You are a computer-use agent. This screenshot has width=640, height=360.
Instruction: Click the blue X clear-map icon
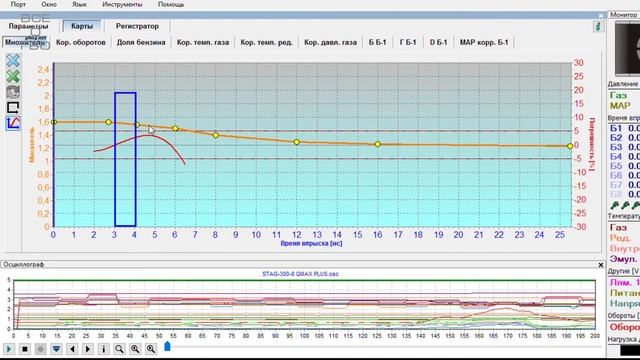point(13,60)
